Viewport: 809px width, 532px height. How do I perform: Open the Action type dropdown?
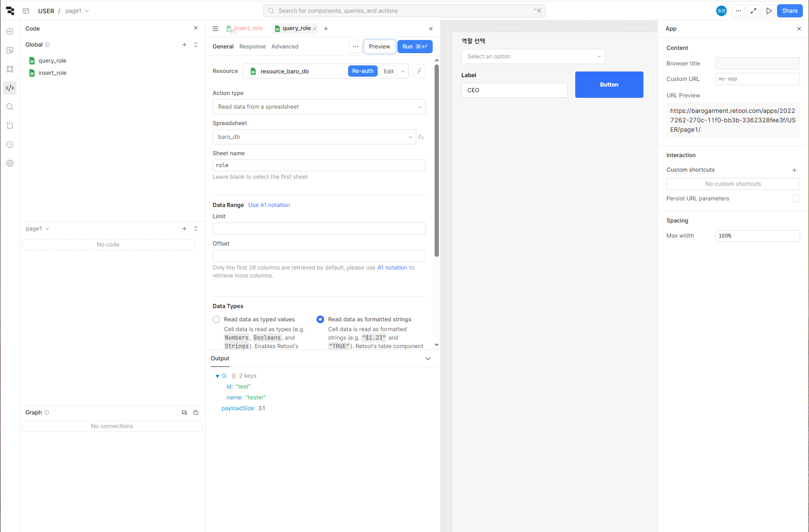click(x=319, y=107)
